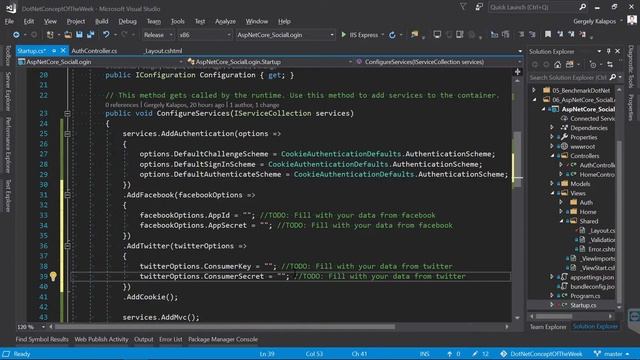Click the user account avatar icon

[632, 20]
